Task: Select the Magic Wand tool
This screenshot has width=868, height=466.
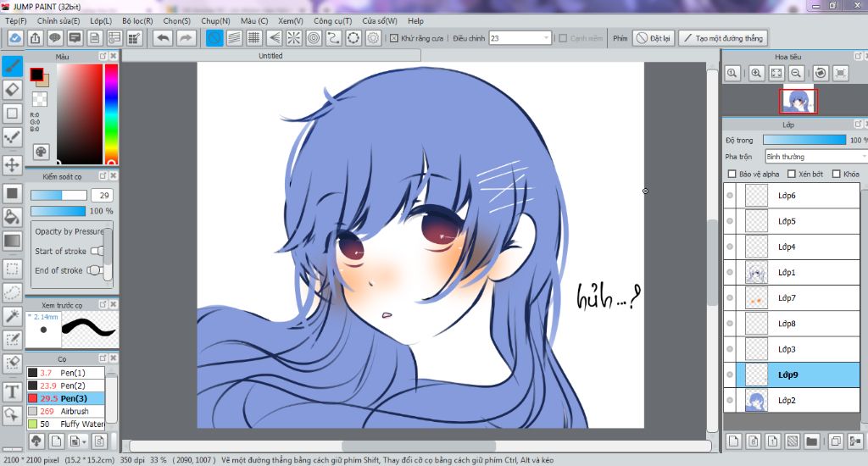Action: click(12, 316)
